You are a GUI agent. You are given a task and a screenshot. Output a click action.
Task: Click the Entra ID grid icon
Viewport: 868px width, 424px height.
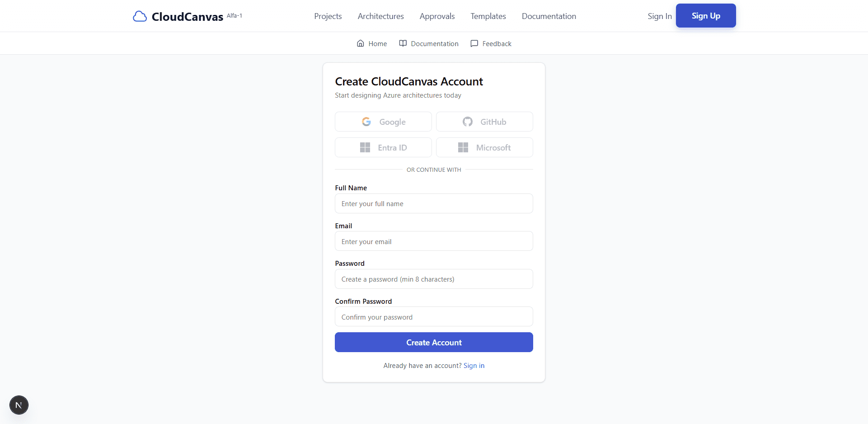365,147
